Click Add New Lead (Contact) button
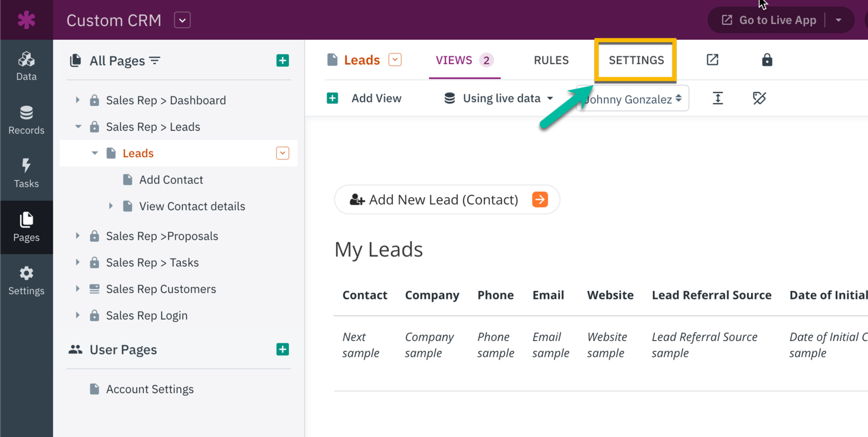This screenshot has height=437, width=868. [x=447, y=200]
